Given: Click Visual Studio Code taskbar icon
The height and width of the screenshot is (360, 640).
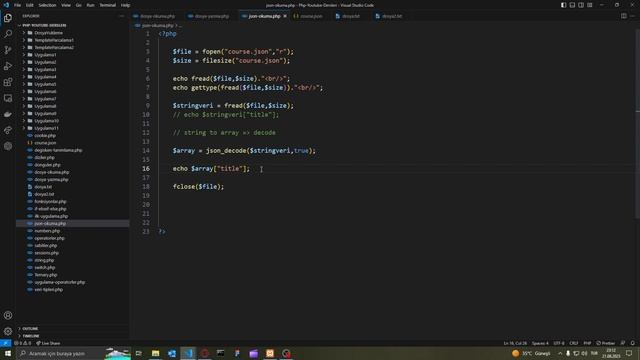Looking at the screenshot, I should click(x=188, y=353).
